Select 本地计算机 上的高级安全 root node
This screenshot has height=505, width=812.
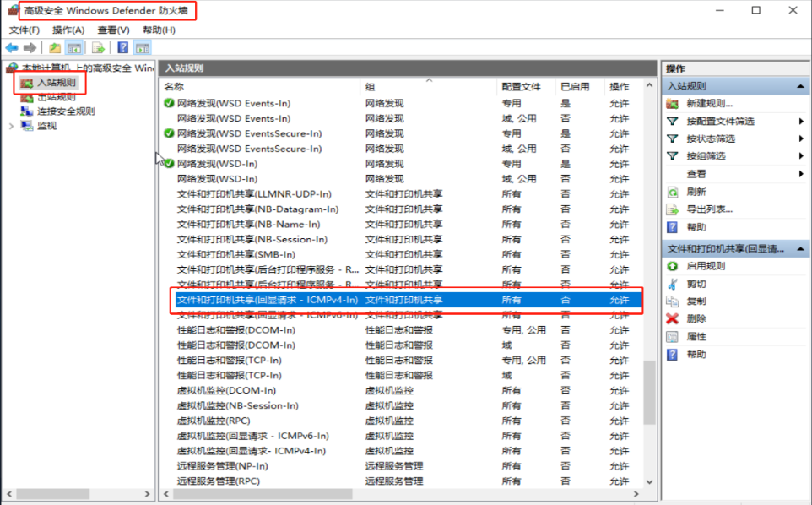point(87,68)
